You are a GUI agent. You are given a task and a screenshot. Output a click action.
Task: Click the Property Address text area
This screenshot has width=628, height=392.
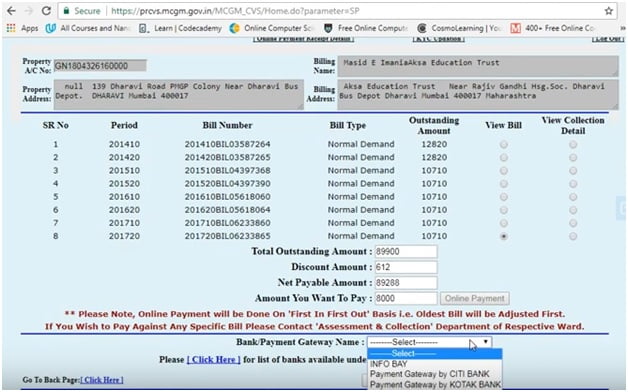click(x=179, y=94)
